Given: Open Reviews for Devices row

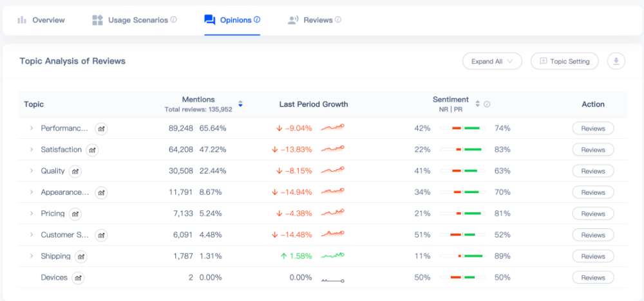Looking at the screenshot, I should (593, 278).
